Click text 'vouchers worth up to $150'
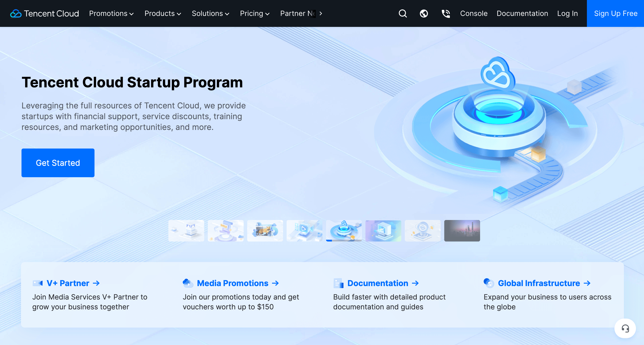The image size is (644, 345). coord(228,307)
